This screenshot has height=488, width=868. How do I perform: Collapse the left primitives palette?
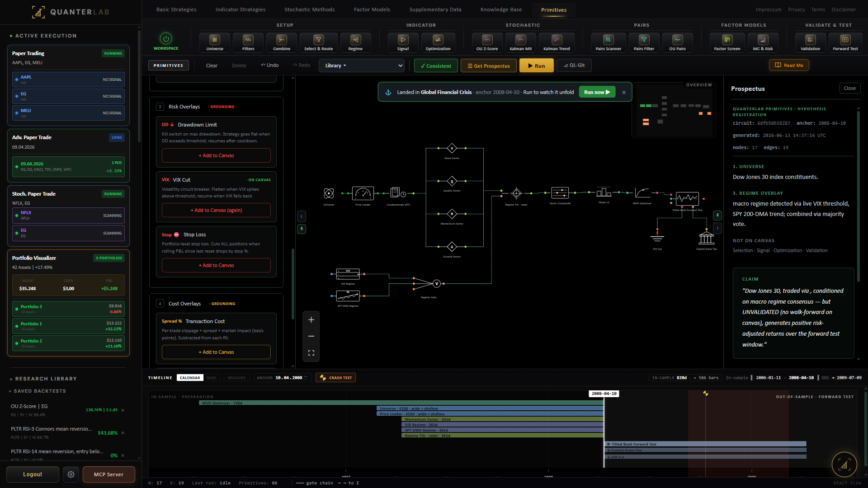[x=302, y=216]
